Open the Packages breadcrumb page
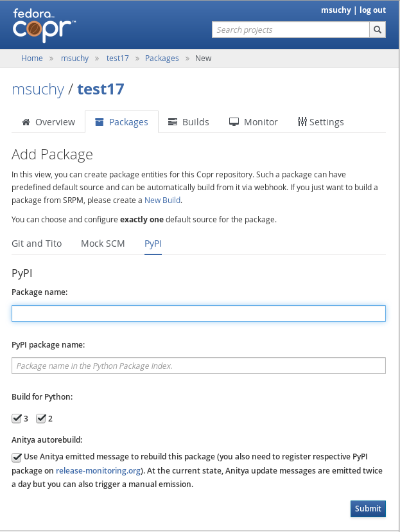400x532 pixels. (162, 58)
